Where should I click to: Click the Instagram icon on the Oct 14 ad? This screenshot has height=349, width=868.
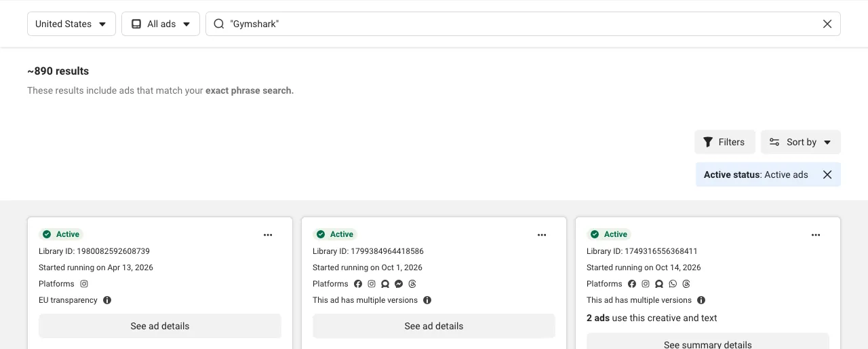(646, 284)
